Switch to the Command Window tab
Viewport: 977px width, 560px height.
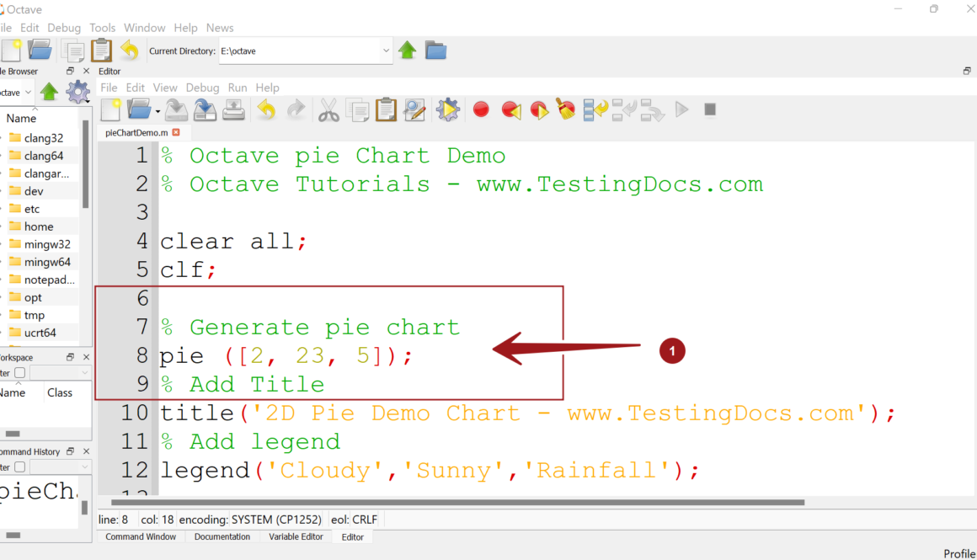141,536
